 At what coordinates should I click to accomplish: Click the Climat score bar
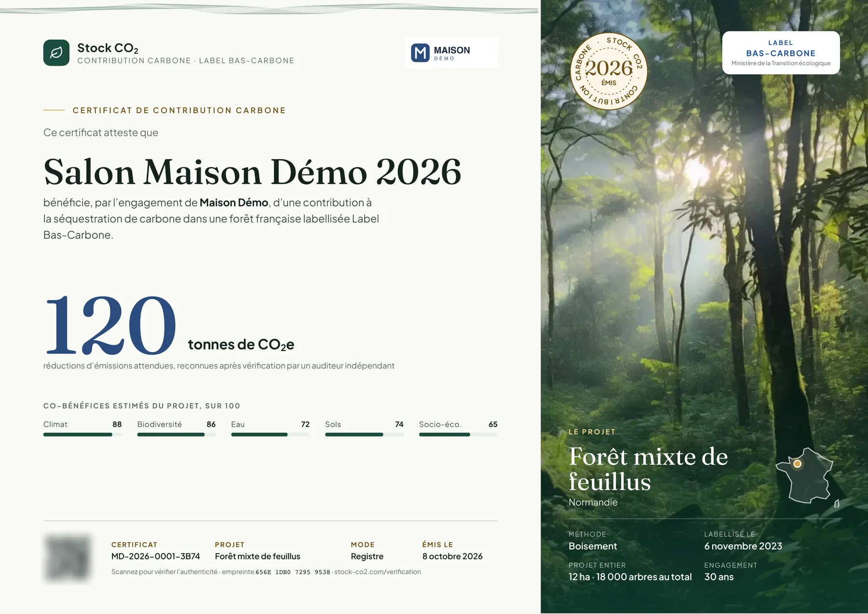click(x=82, y=435)
